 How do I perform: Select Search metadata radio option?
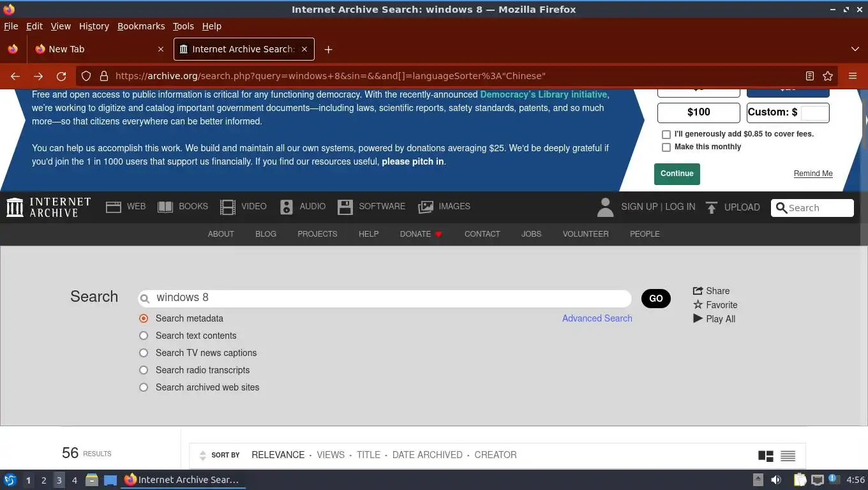(x=144, y=318)
